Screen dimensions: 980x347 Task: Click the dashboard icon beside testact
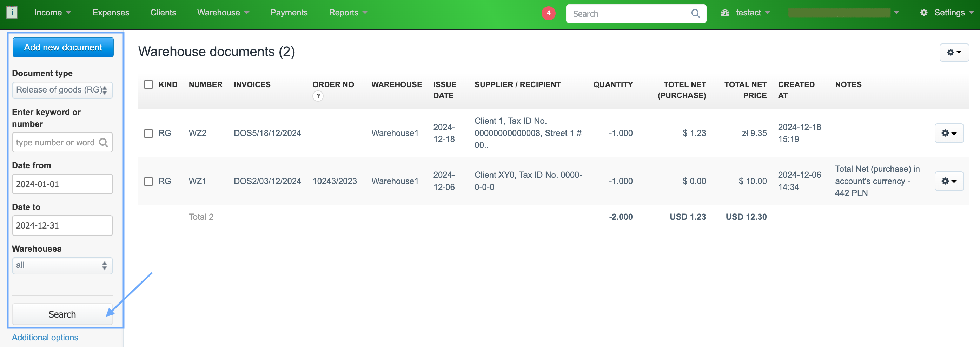[725, 13]
